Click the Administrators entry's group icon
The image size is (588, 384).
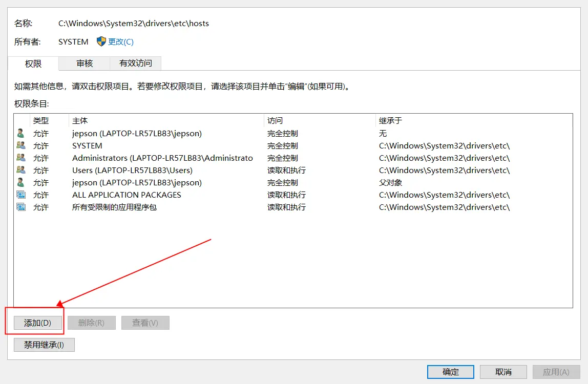[20, 158]
